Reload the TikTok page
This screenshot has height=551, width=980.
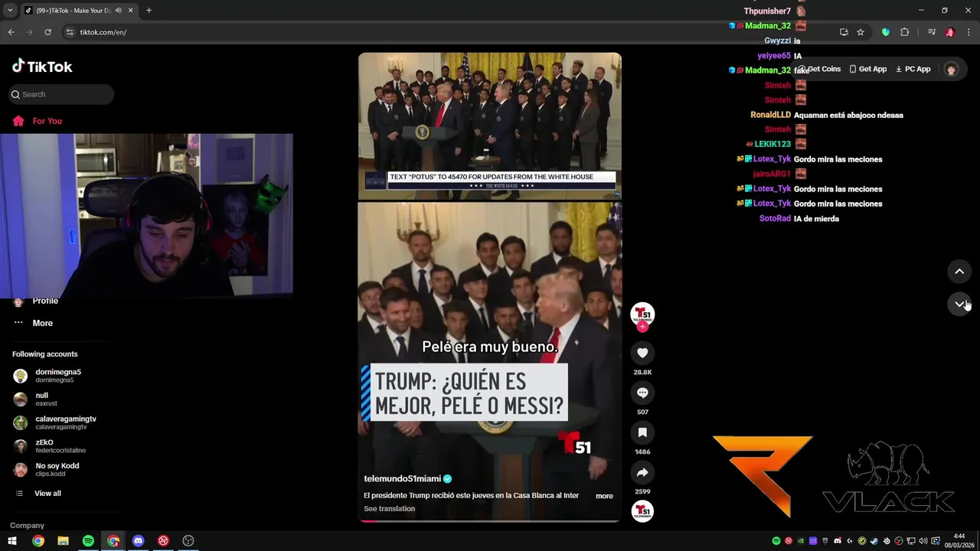[x=47, y=32]
